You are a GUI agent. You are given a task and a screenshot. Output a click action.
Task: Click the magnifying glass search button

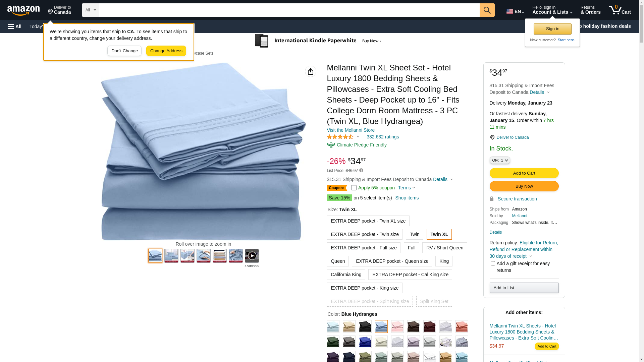(487, 10)
